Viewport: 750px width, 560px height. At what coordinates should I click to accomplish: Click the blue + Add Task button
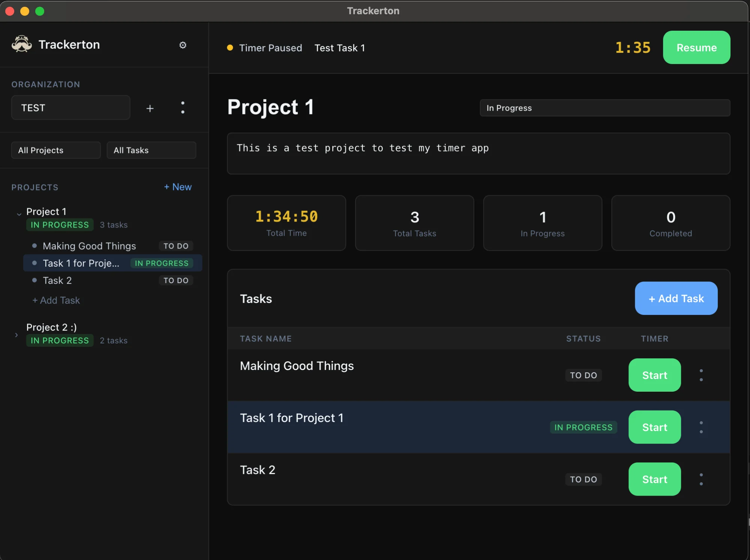(675, 298)
